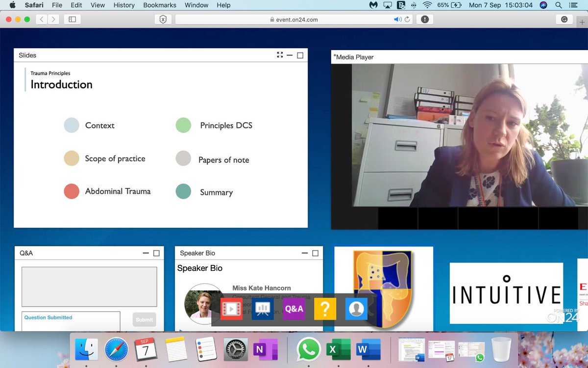The height and width of the screenshot is (368, 588).
Task: Click the shield extension icon in Safari toolbar
Action: [163, 19]
